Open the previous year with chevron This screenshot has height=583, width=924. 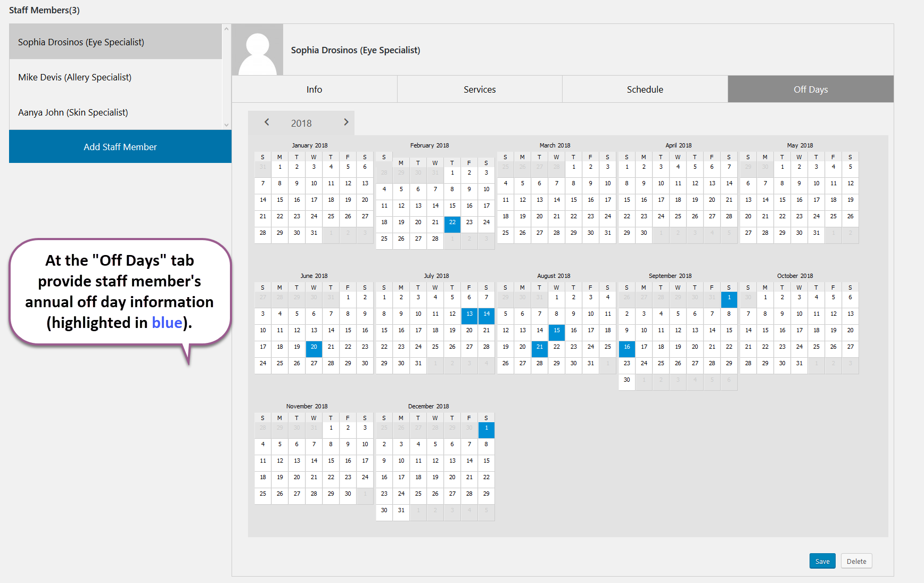pos(267,122)
